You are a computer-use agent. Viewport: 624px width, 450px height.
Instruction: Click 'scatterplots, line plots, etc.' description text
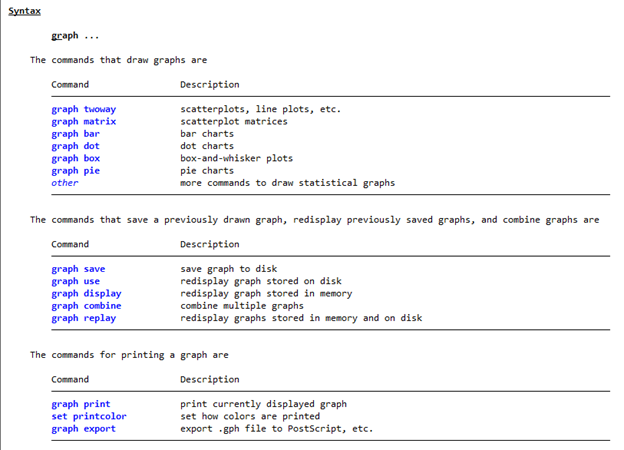(261, 109)
